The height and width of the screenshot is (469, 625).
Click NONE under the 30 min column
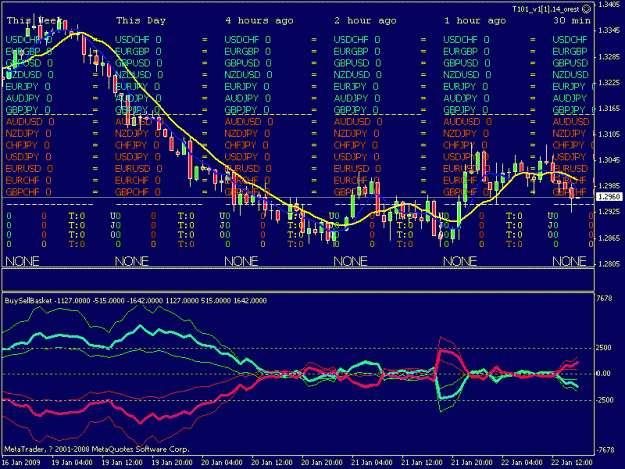tap(569, 261)
